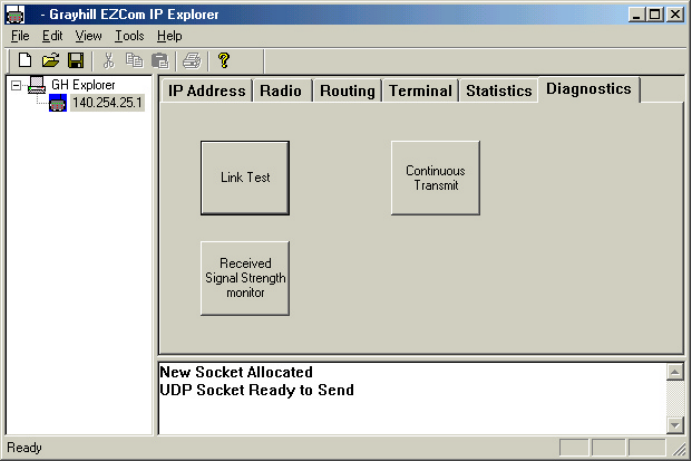Open the Received Signal Strength monitor
The image size is (691, 461).
click(245, 278)
